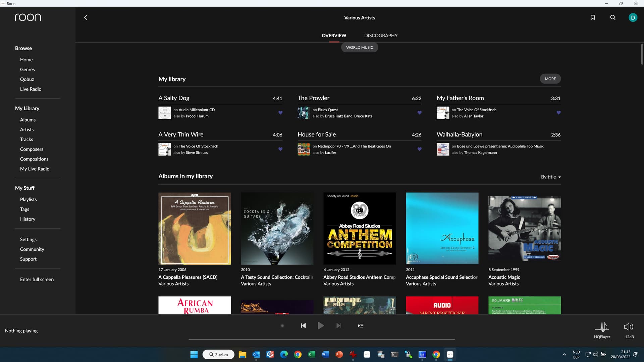Toggle heart for My Father's Room
The width and height of the screenshot is (644, 362).
[558, 113]
